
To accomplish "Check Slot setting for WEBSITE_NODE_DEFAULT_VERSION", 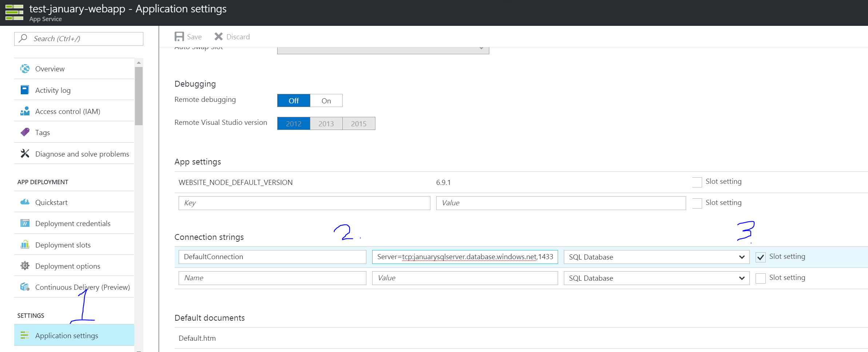I will [x=697, y=182].
